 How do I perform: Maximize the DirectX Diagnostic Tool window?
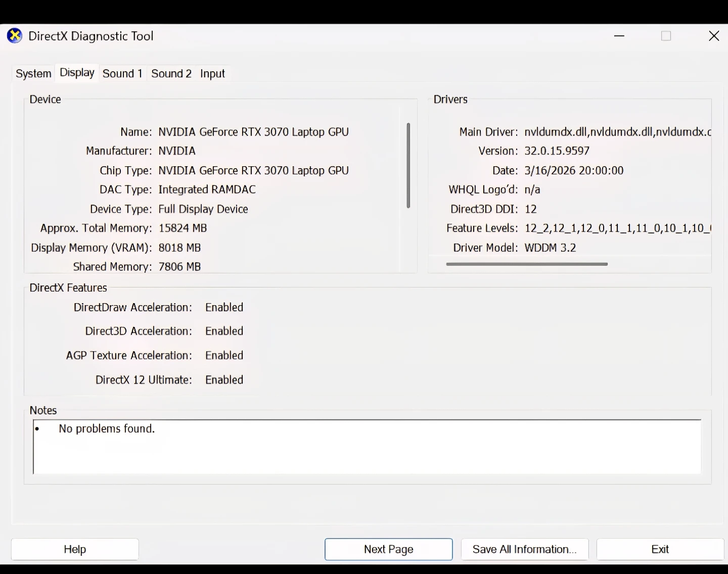(666, 36)
